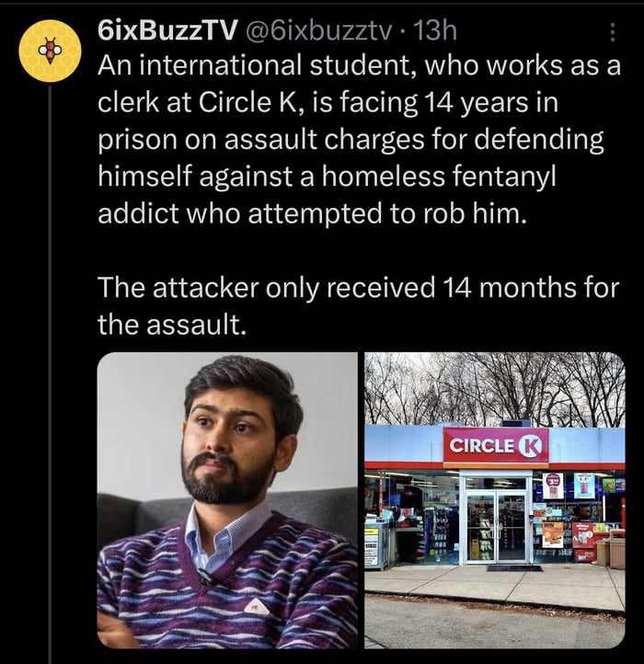Open the three-dot more options menu
Screen dimensions: 644x664
click(612, 32)
